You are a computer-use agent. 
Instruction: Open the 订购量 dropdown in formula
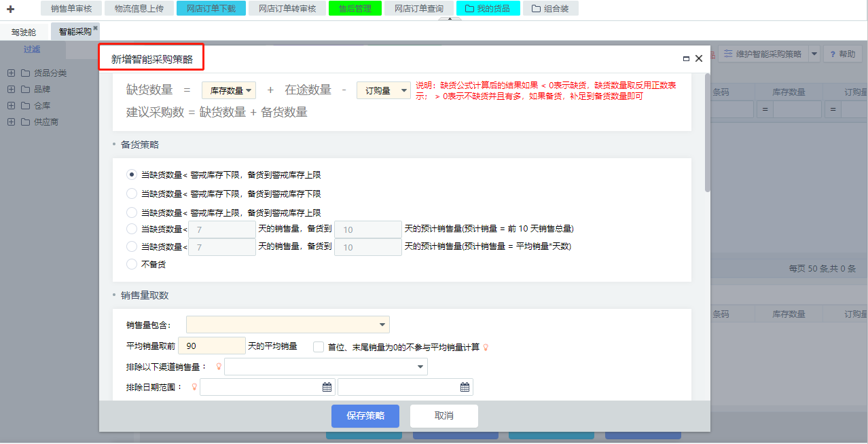pos(383,90)
